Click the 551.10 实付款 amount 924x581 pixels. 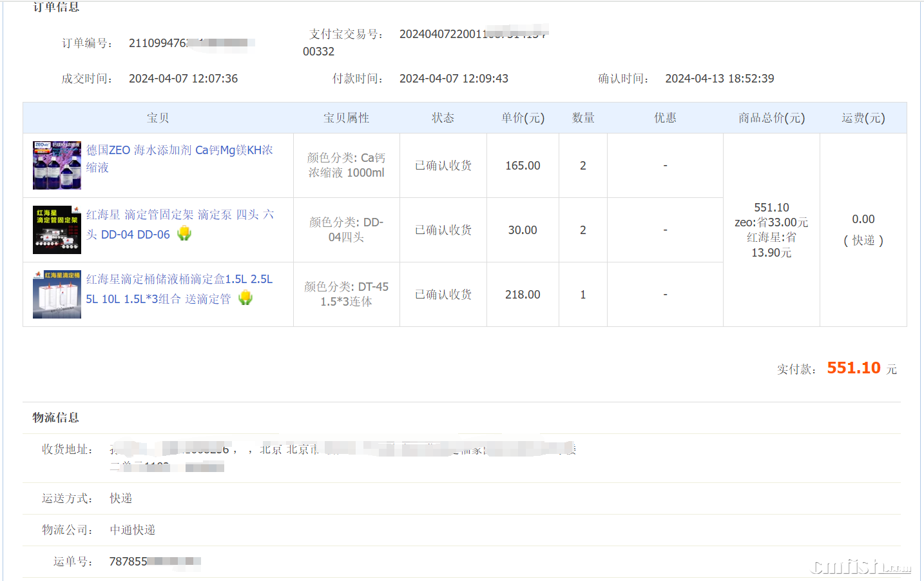coord(853,368)
